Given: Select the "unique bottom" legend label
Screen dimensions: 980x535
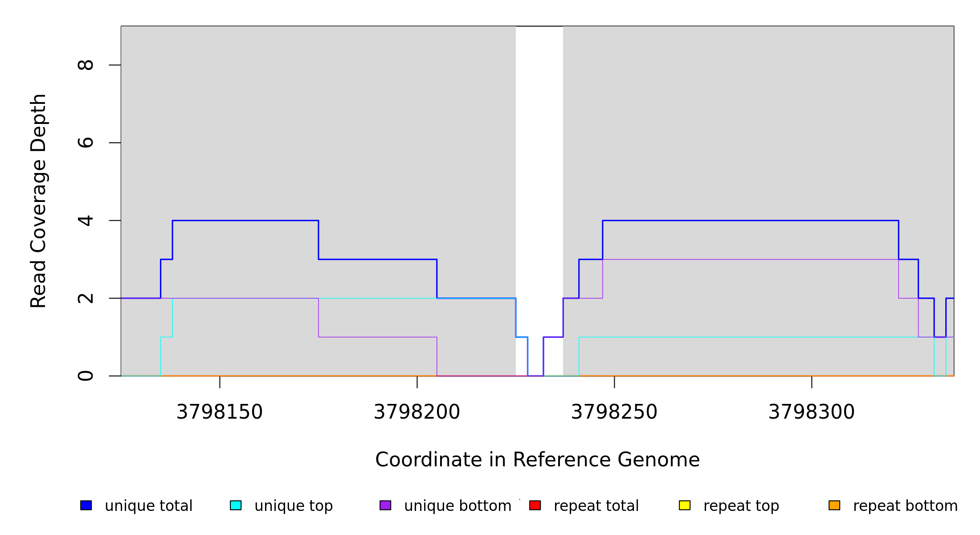Looking at the screenshot, I should [457, 506].
